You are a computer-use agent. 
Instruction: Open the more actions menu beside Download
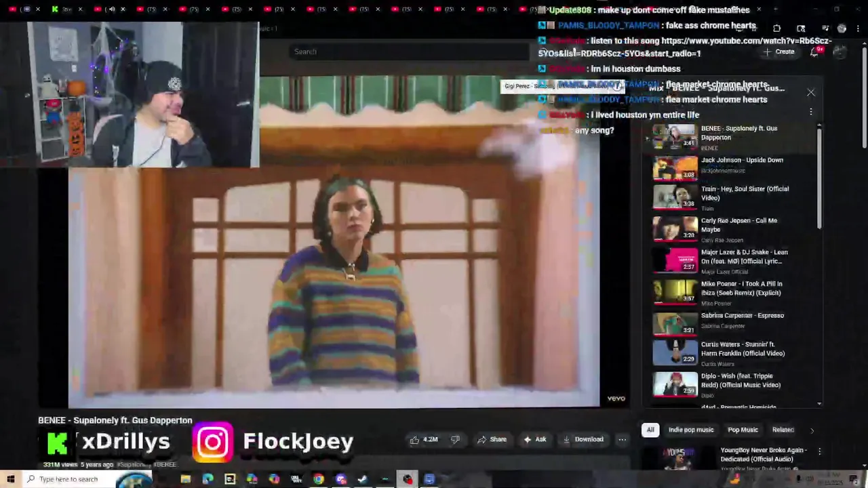coord(622,439)
